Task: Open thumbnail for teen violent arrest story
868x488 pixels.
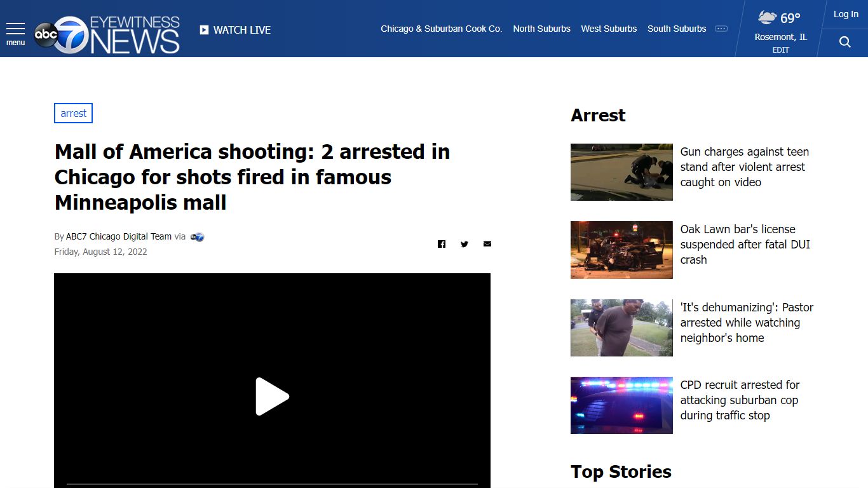Action: (621, 172)
